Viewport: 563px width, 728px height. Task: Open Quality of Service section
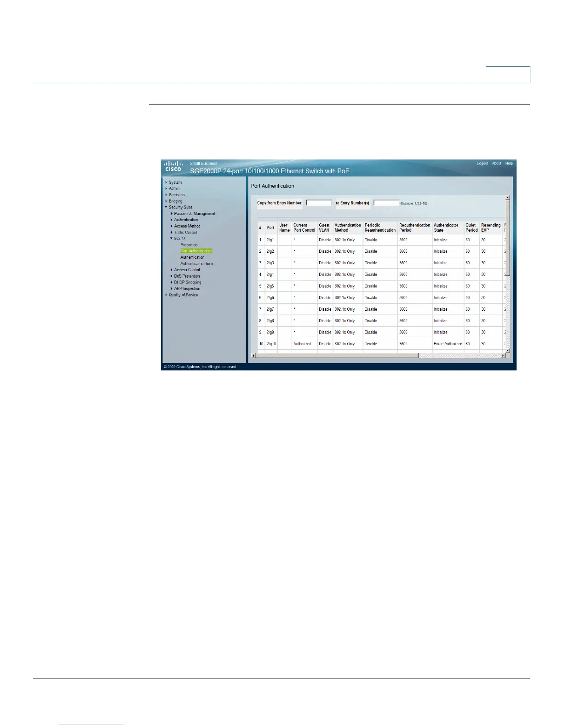point(184,295)
